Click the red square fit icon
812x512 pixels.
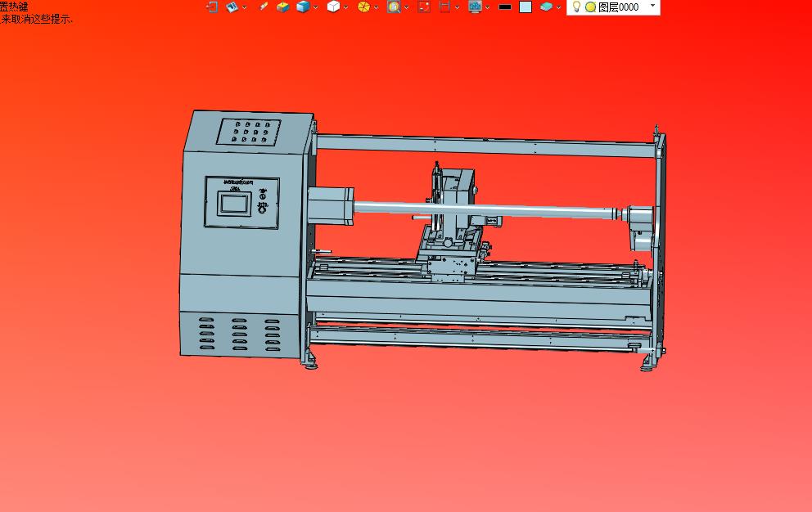tap(424, 7)
